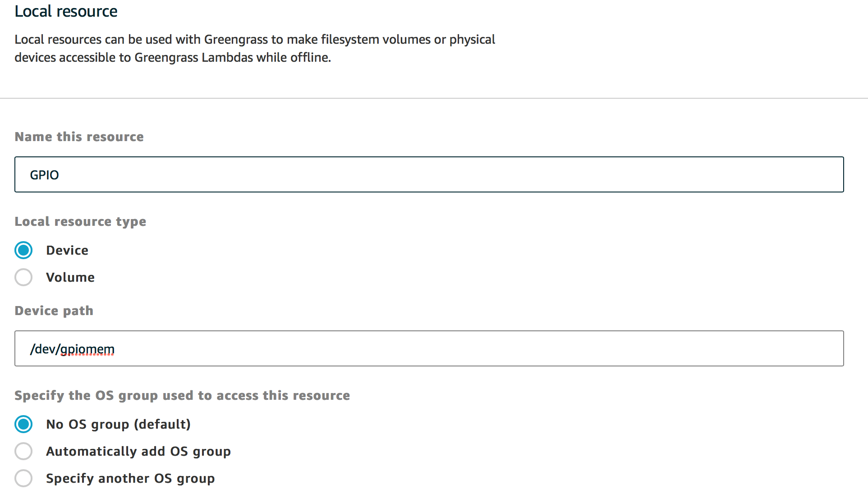Enable the Automatically add OS group radio button
Viewport: 868px width, 494px height.
(23, 451)
